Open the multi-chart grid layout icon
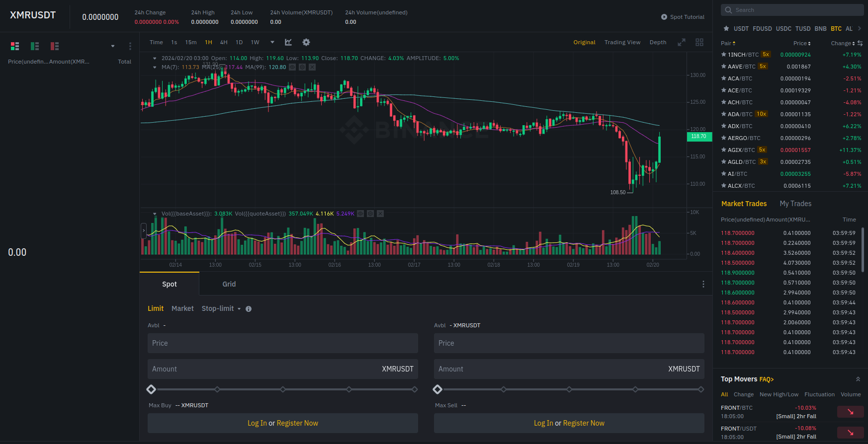This screenshot has height=444, width=868. [x=699, y=42]
